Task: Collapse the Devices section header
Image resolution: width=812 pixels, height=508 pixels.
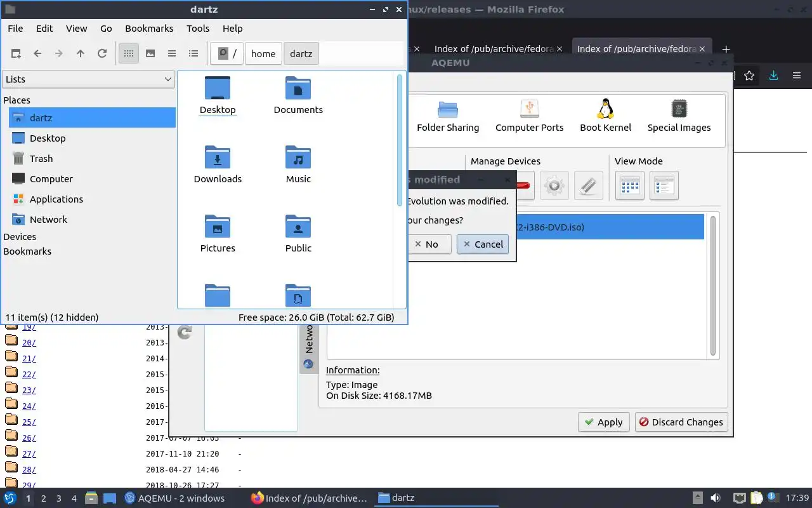Action: click(x=20, y=237)
